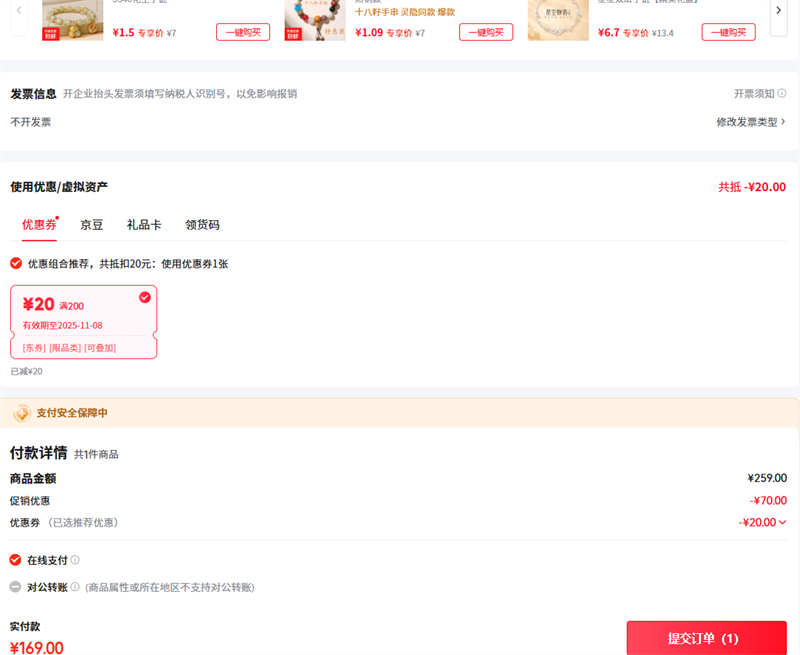Click 一键购买 for the ¥6.7 item

point(728,32)
